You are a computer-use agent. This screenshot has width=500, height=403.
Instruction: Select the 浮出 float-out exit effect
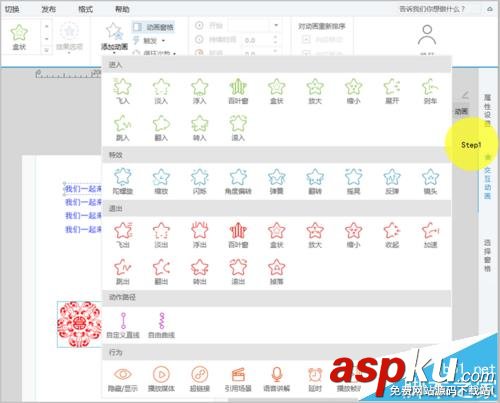click(200, 235)
